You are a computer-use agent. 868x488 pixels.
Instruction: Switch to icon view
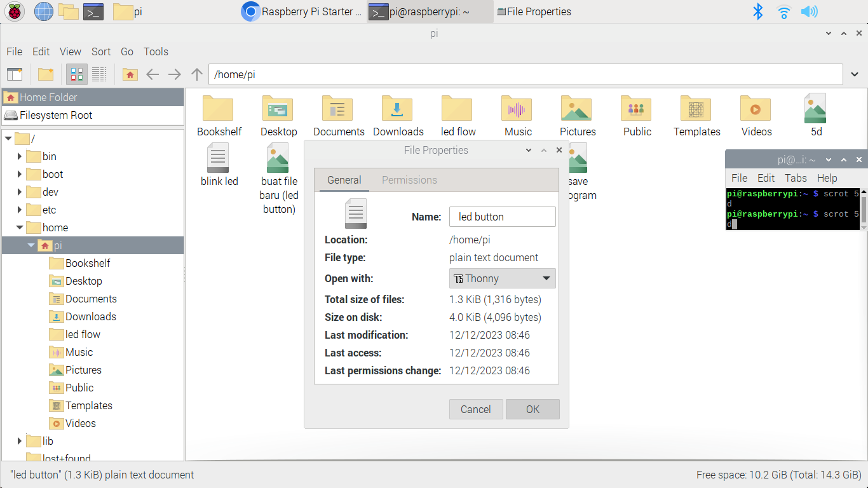77,74
